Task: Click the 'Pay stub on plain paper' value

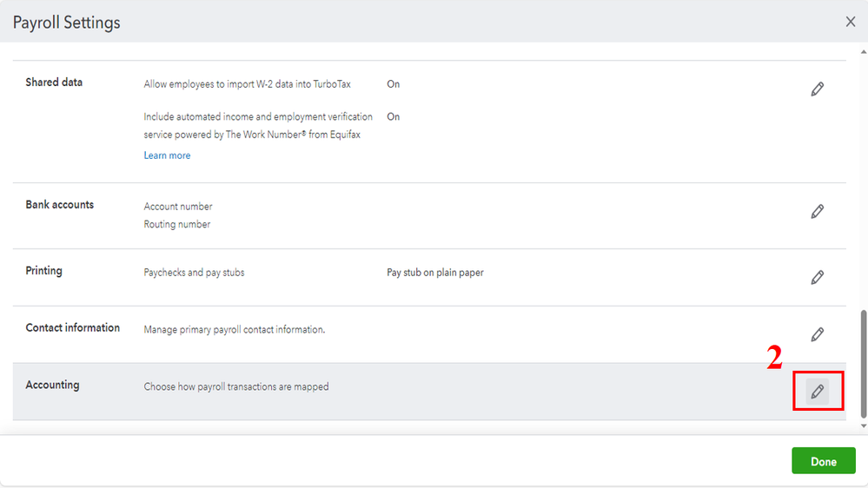Action: 435,273
